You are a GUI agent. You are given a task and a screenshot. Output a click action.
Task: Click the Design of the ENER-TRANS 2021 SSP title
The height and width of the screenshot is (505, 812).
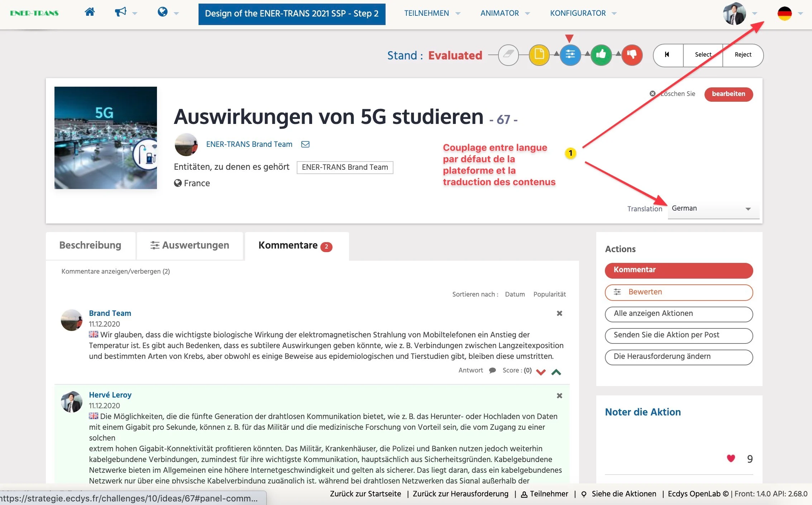pyautogui.click(x=292, y=14)
